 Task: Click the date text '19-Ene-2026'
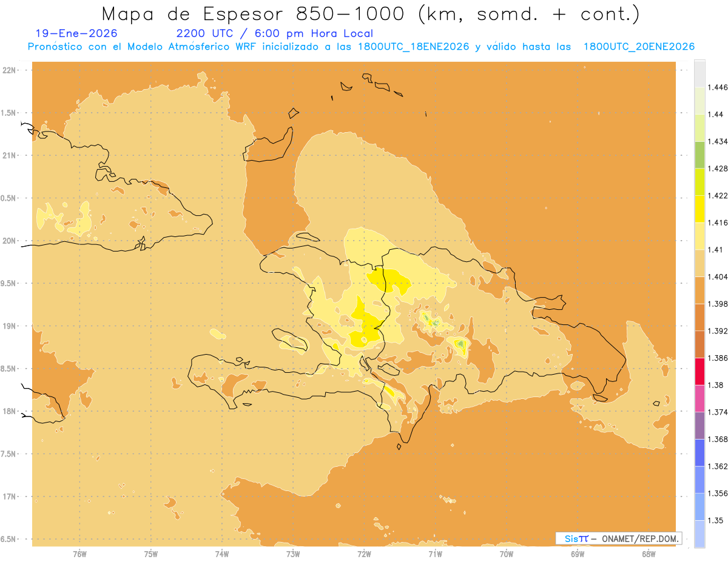(x=76, y=33)
